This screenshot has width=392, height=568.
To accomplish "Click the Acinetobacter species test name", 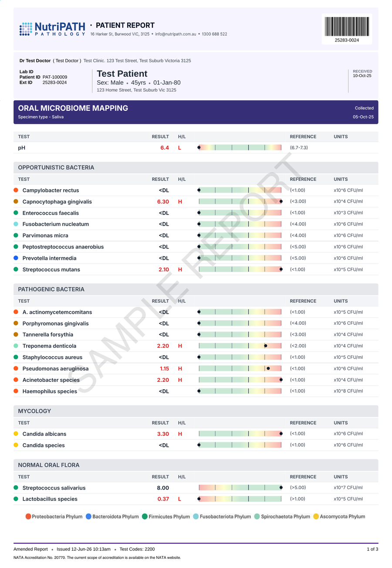I will (x=51, y=380).
